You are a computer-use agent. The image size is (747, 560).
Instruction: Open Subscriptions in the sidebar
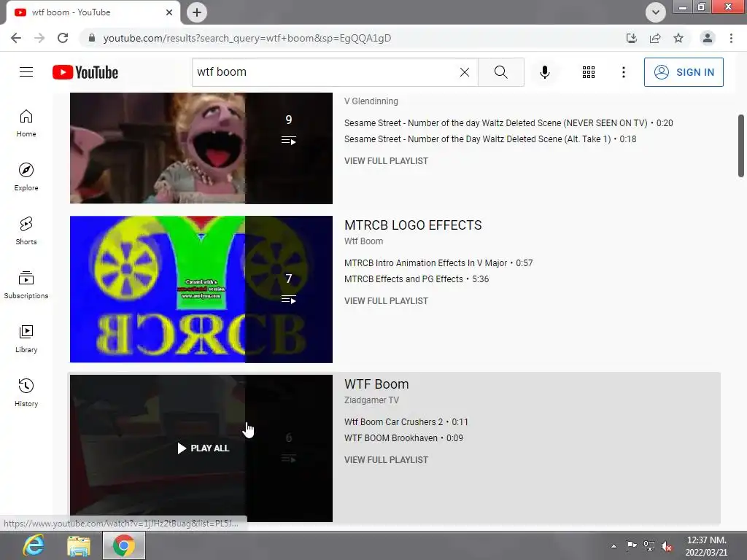(26, 285)
